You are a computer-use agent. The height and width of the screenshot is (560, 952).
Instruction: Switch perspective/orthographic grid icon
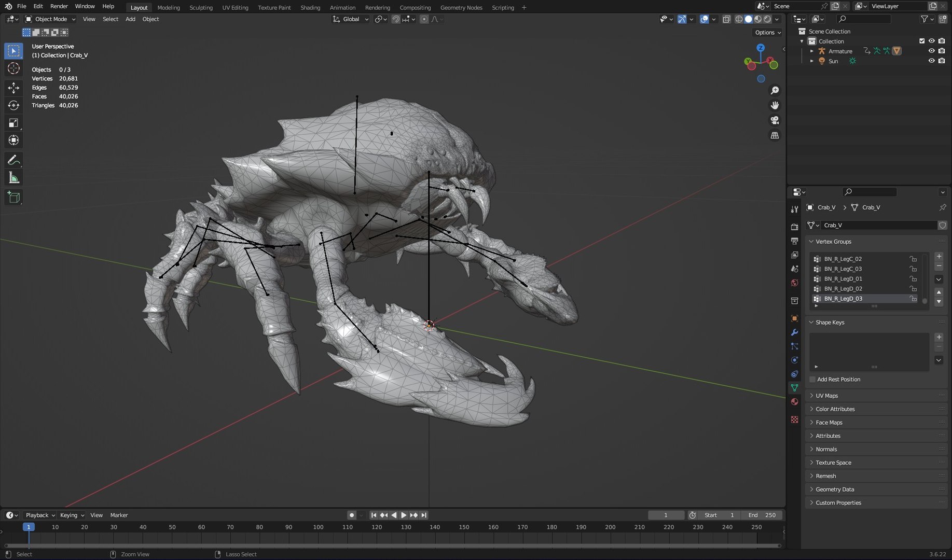point(775,135)
